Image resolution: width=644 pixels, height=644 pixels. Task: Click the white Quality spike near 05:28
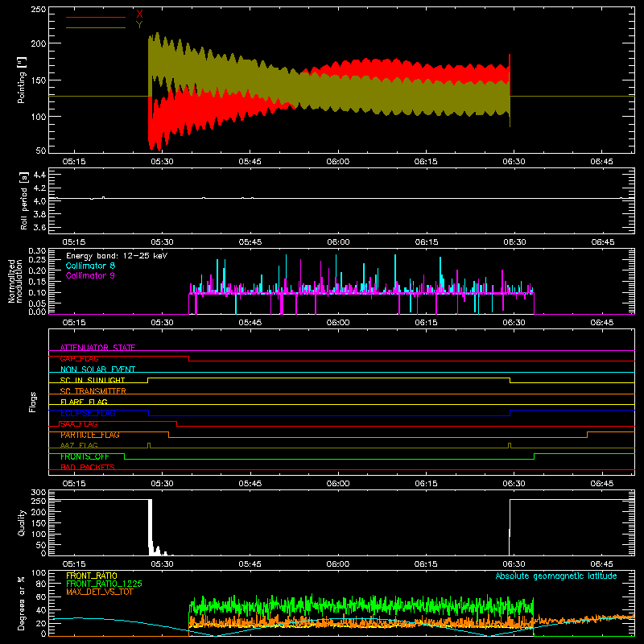[x=150, y=526]
